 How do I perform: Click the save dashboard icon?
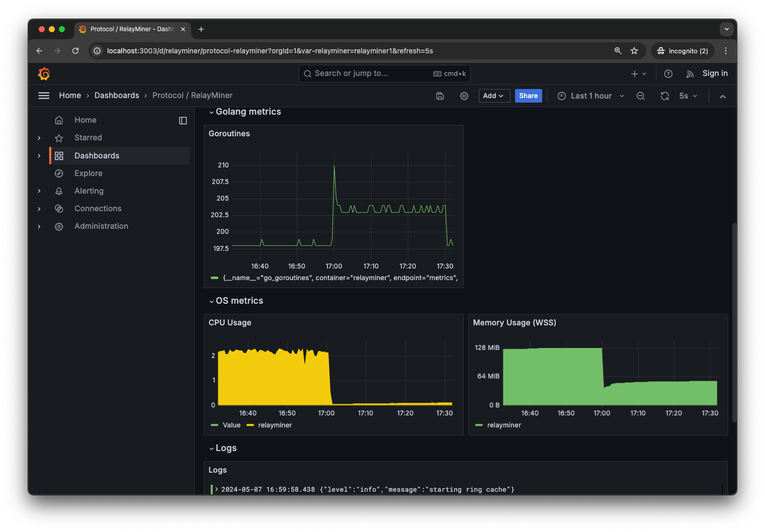(x=440, y=96)
